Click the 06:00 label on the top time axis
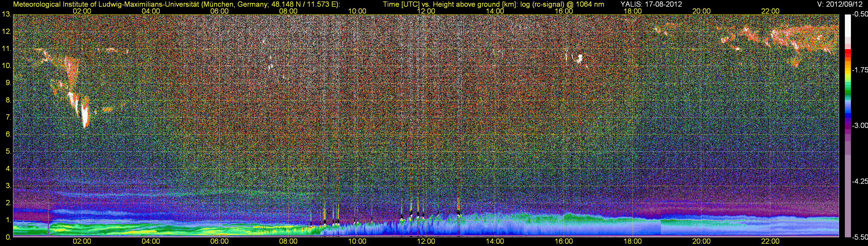 (219, 11)
